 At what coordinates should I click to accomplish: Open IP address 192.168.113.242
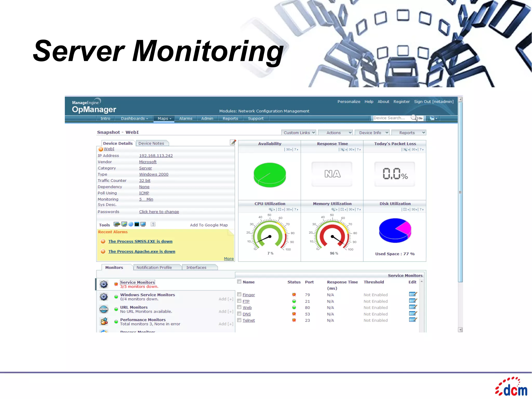(x=156, y=156)
